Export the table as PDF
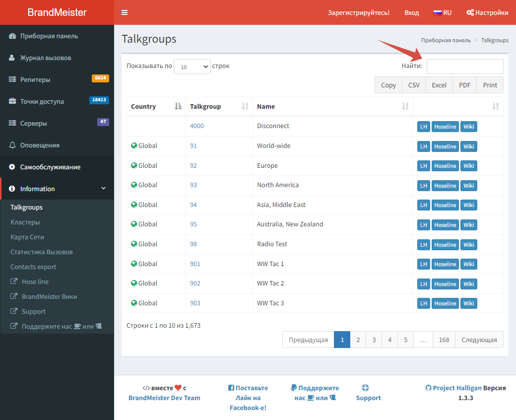 (465, 85)
